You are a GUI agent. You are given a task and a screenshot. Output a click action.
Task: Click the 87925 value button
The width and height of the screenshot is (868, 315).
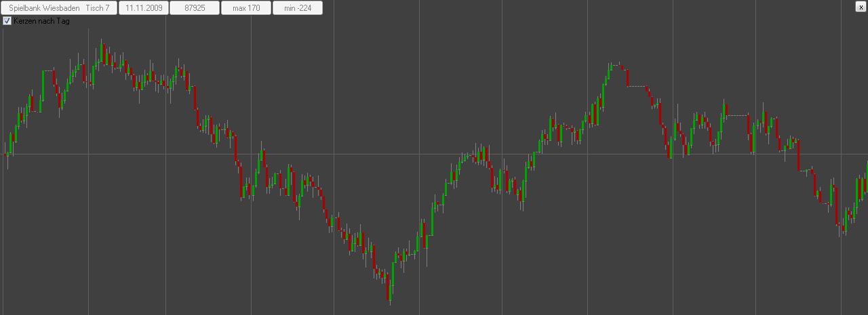(195, 7)
